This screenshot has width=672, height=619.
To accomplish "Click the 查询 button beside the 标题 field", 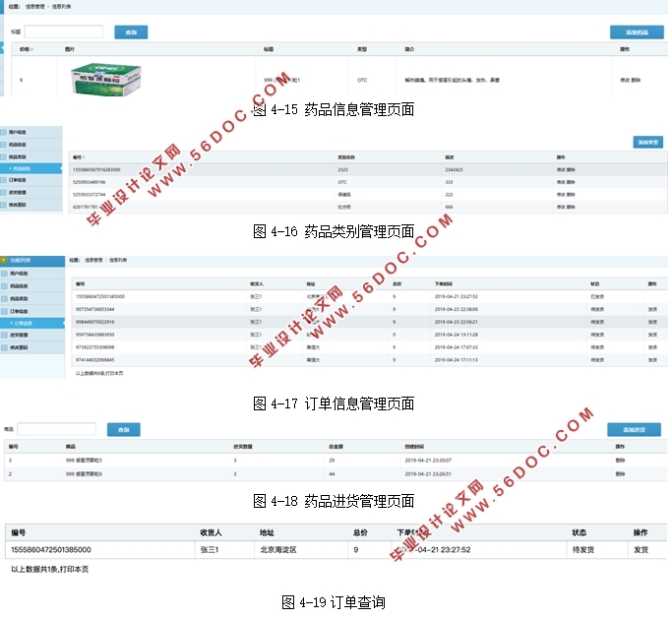I will 131,31.
